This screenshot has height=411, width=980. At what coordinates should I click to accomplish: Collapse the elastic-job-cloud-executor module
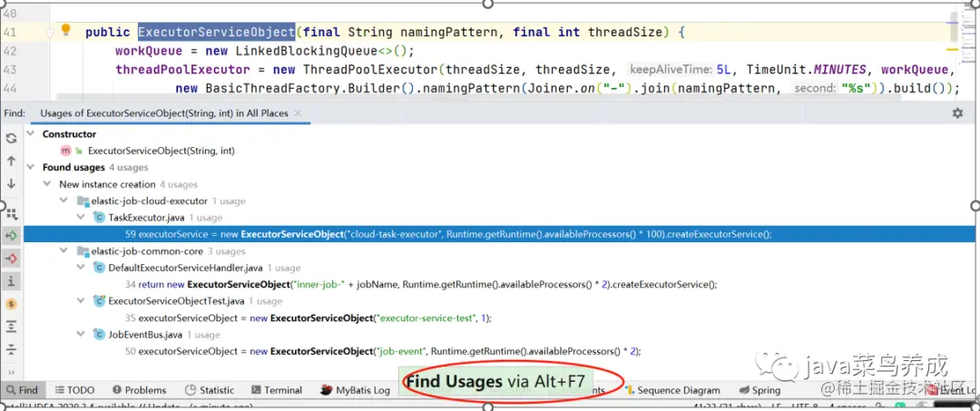[64, 201]
